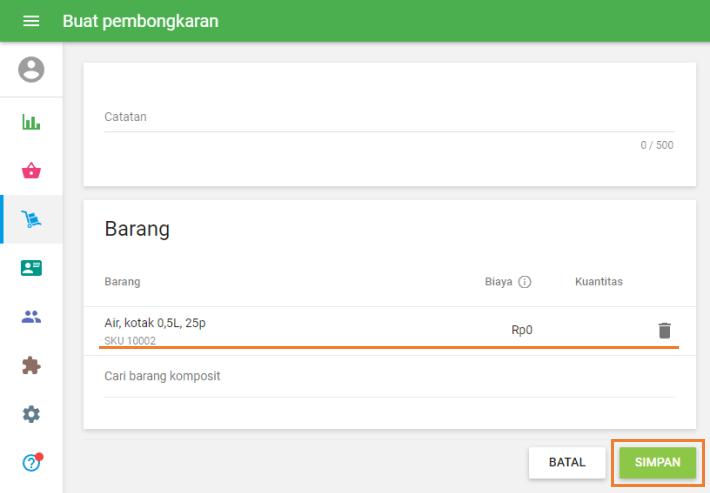Click the SKU 10002 text
Viewport: 710px width, 493px height.
pyautogui.click(x=130, y=340)
